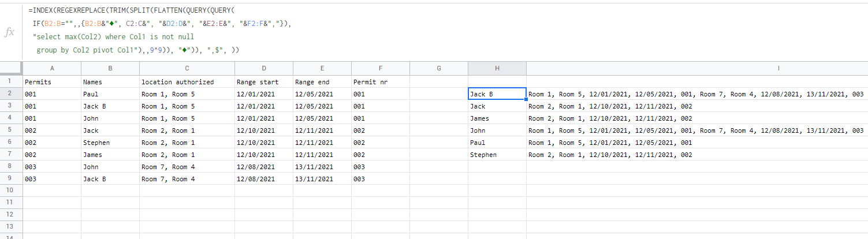Select column F header

point(381,69)
